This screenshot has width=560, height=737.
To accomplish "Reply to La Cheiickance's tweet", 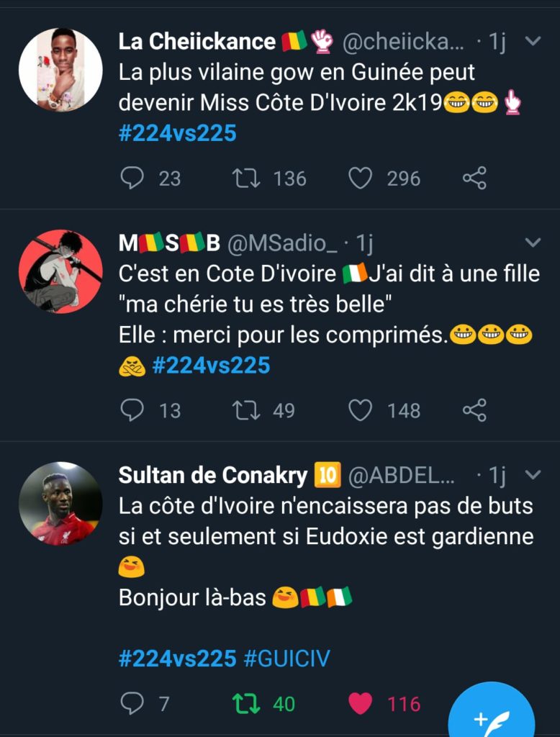I will [x=132, y=178].
